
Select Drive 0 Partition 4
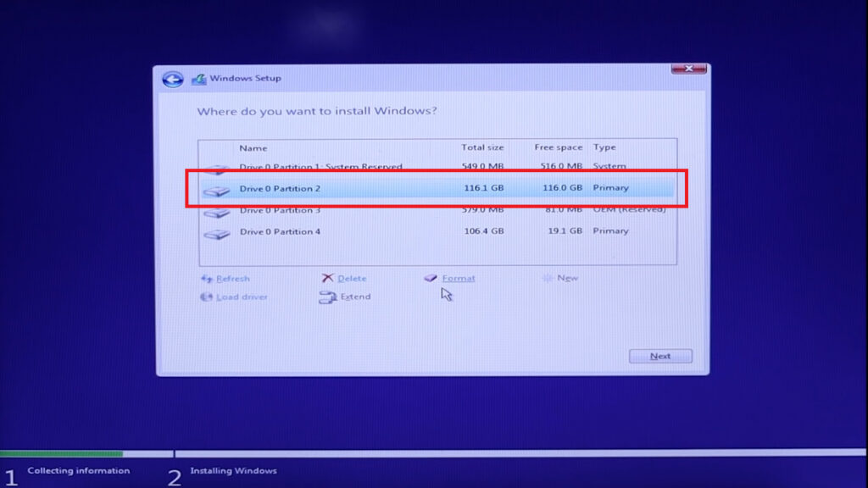[x=381, y=232]
